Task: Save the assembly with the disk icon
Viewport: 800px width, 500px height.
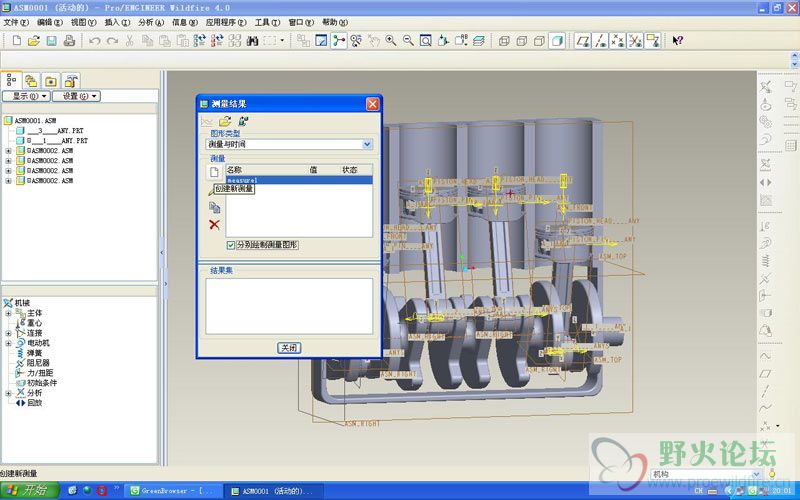Action: click(52, 40)
